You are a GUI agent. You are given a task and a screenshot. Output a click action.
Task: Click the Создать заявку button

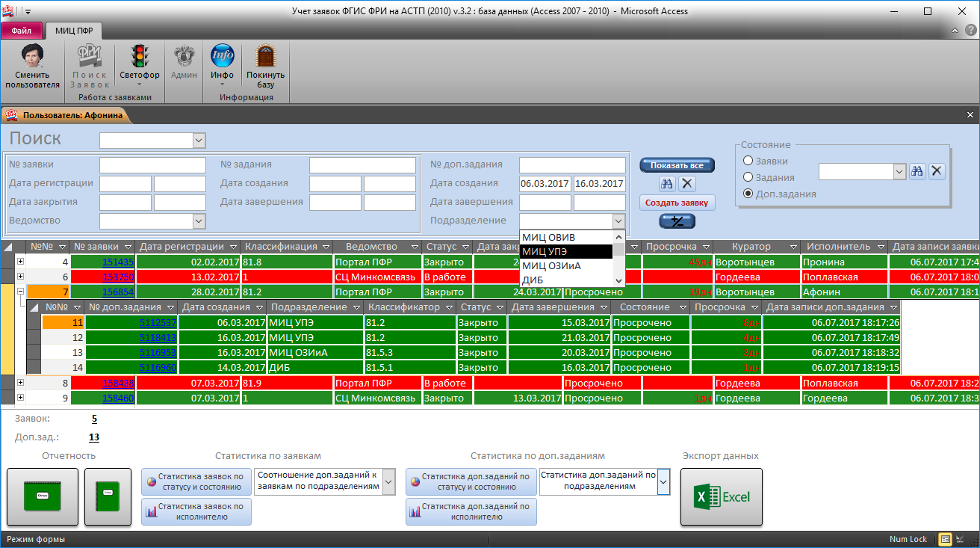point(677,202)
